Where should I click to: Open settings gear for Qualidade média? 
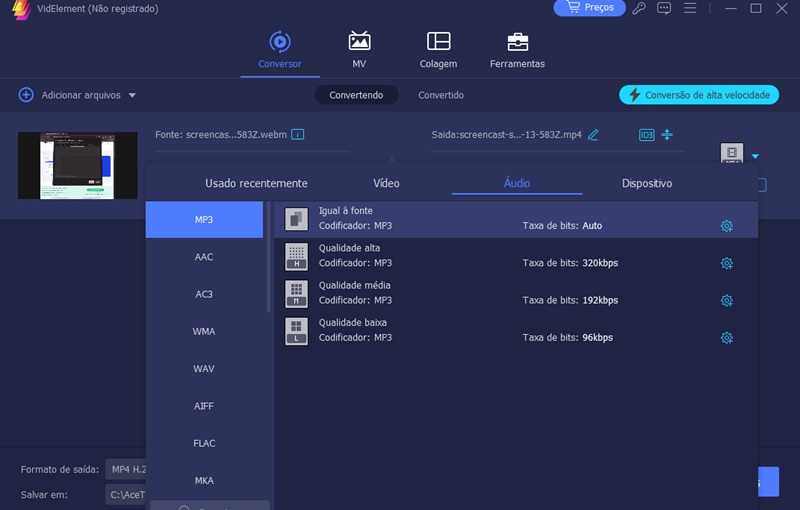pos(727,300)
